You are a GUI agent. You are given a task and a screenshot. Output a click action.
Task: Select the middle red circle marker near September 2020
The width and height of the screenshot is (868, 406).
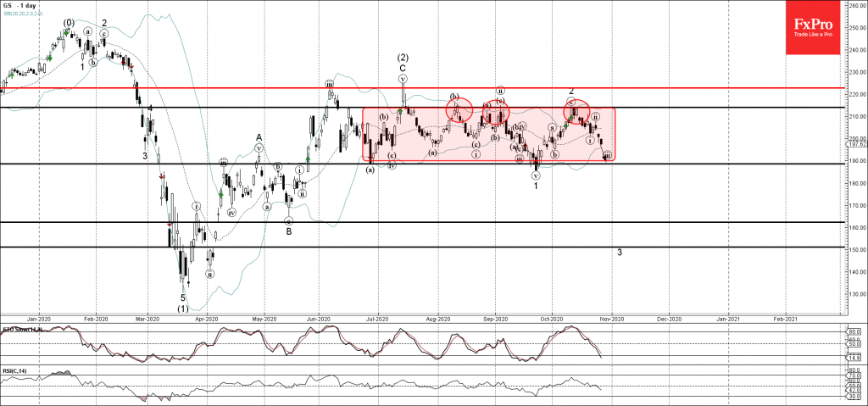pos(496,111)
